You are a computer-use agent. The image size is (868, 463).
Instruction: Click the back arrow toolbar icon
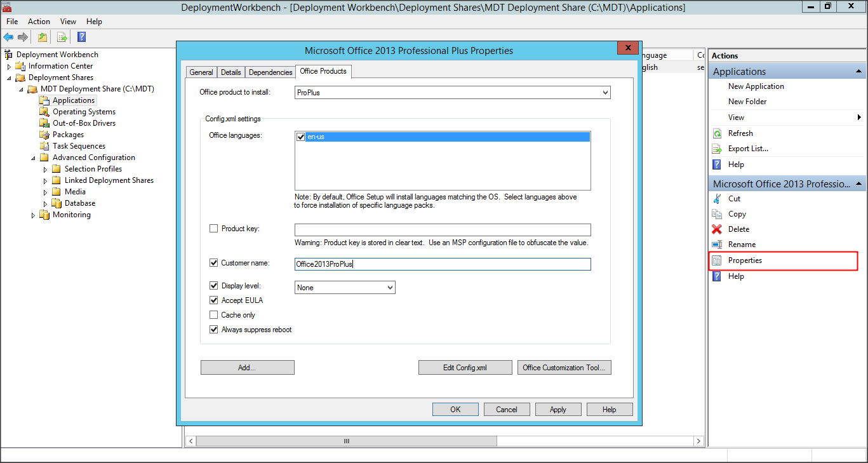pyautogui.click(x=8, y=37)
